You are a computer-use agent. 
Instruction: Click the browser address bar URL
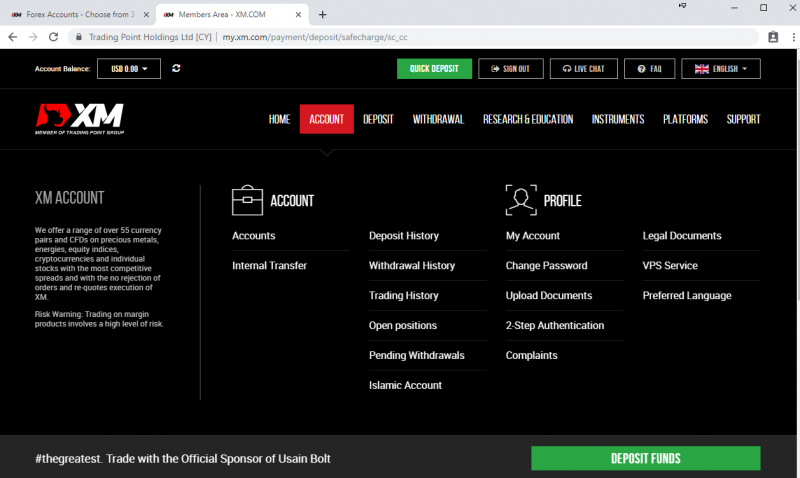click(x=315, y=37)
